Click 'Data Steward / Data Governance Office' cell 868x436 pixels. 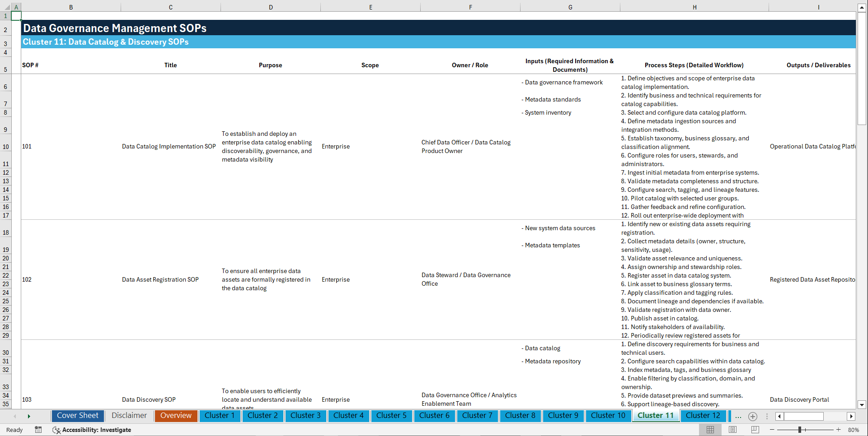[470, 280]
